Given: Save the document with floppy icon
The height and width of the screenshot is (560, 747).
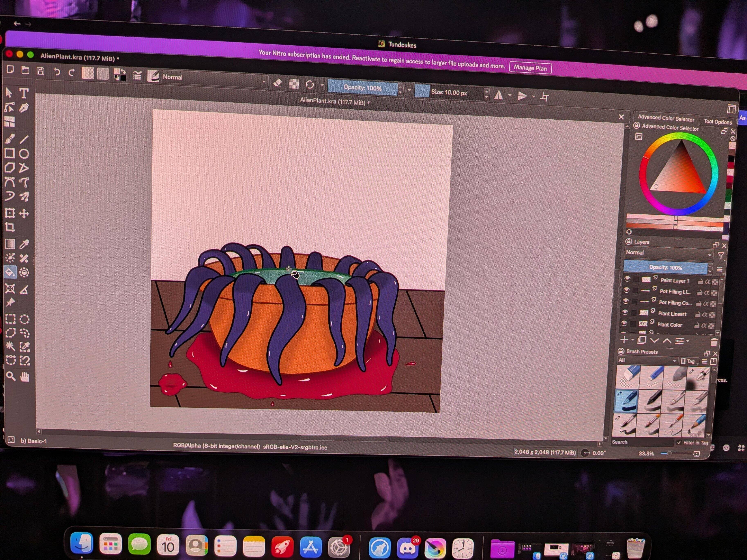Looking at the screenshot, I should pyautogui.click(x=40, y=71).
